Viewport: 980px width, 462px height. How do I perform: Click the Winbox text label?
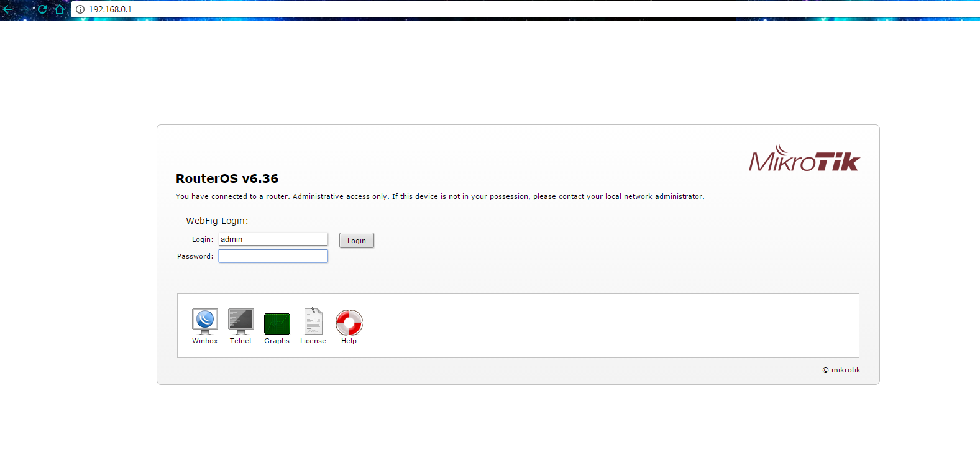pyautogui.click(x=205, y=341)
